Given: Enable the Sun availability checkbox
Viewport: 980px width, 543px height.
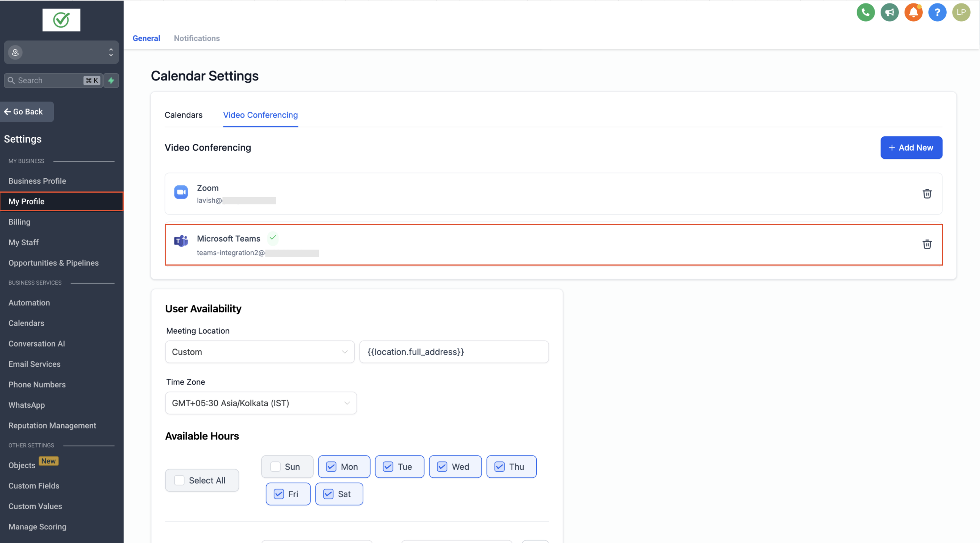Looking at the screenshot, I should (275, 466).
